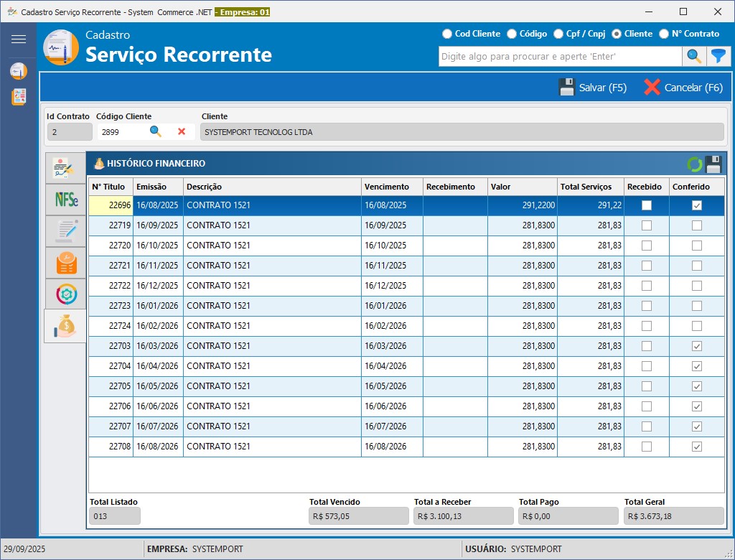The image size is (735, 560).
Task: Click the magnifier icon beside Código Cliente
Action: [x=156, y=131]
